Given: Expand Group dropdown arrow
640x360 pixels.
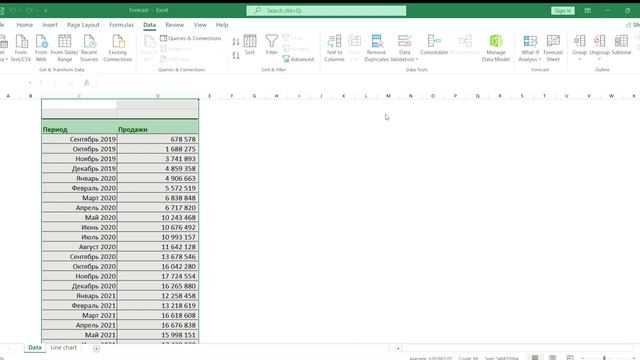Looking at the screenshot, I should pos(580,60).
